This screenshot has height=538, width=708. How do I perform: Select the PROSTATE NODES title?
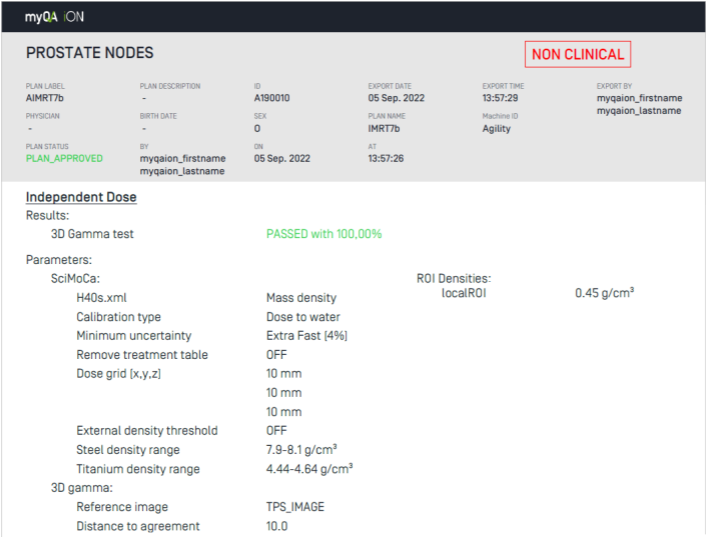click(x=89, y=53)
